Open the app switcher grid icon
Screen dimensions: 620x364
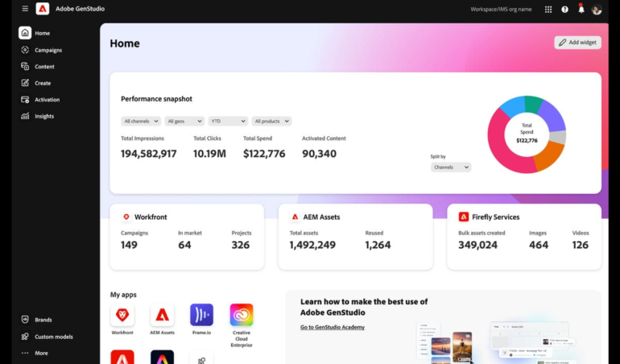pos(548,9)
